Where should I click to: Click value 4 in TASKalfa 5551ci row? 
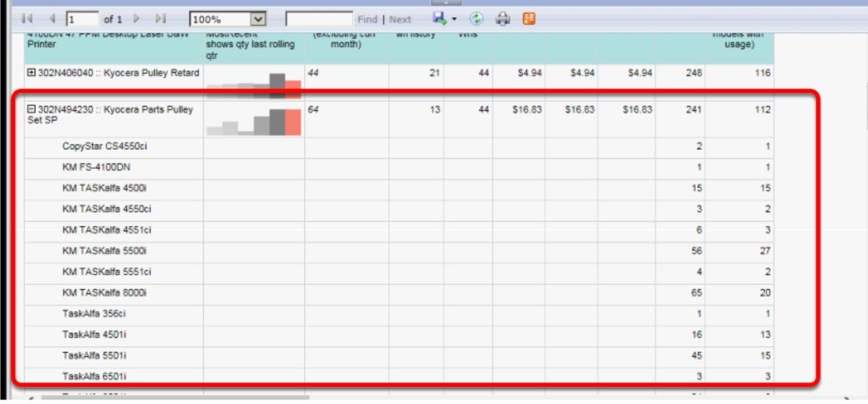coord(700,272)
